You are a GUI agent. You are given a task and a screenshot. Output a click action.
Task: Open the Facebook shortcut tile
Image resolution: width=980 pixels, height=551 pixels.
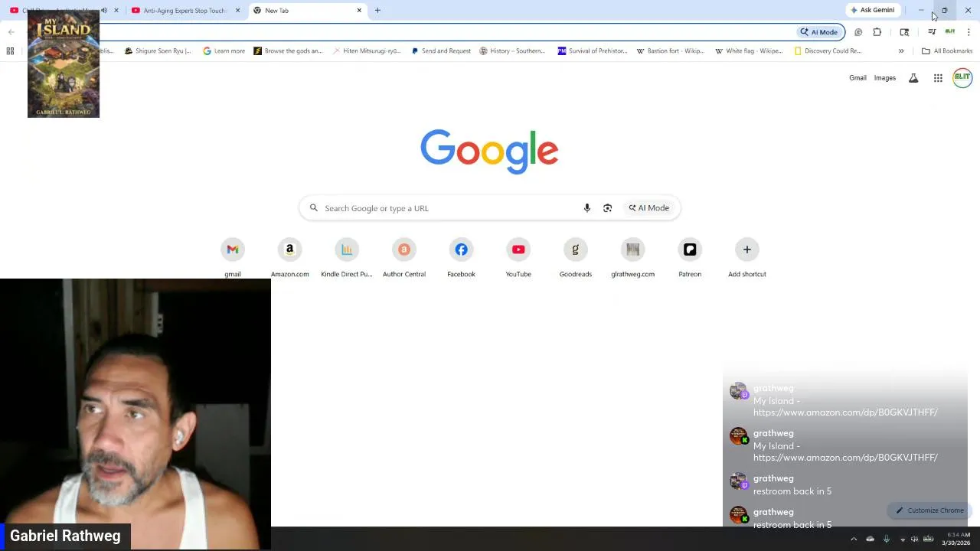point(461,258)
